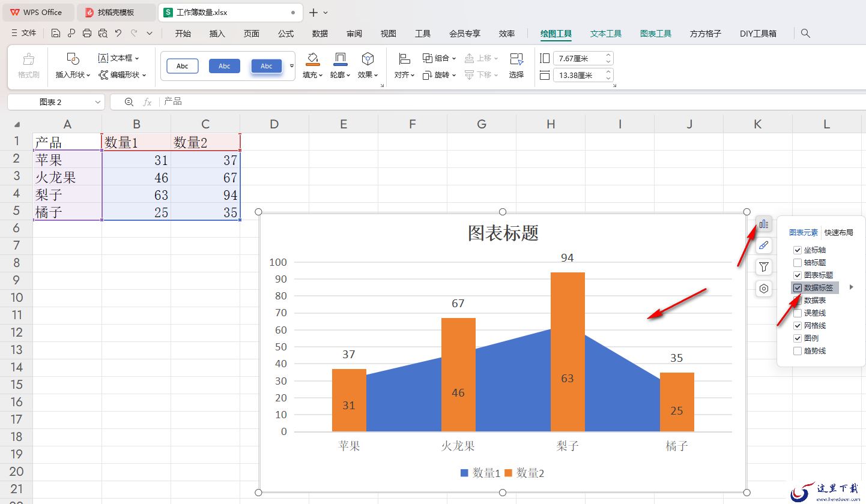This screenshot has height=504, width=866.
Task: Open the quick access toolbar customize chevron
Action: click(x=150, y=33)
